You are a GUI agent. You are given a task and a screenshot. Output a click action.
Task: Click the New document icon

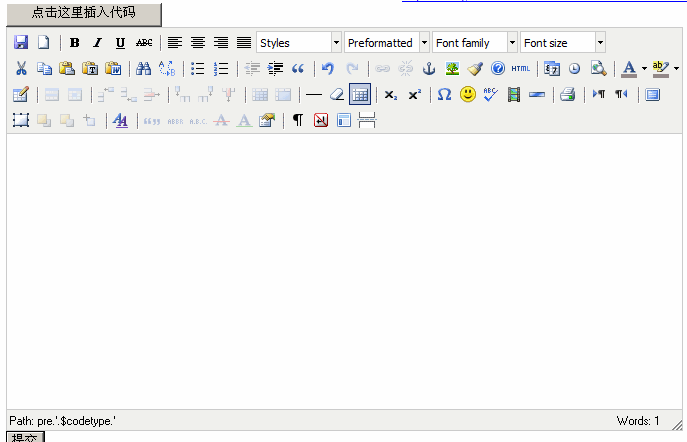tap(43, 42)
